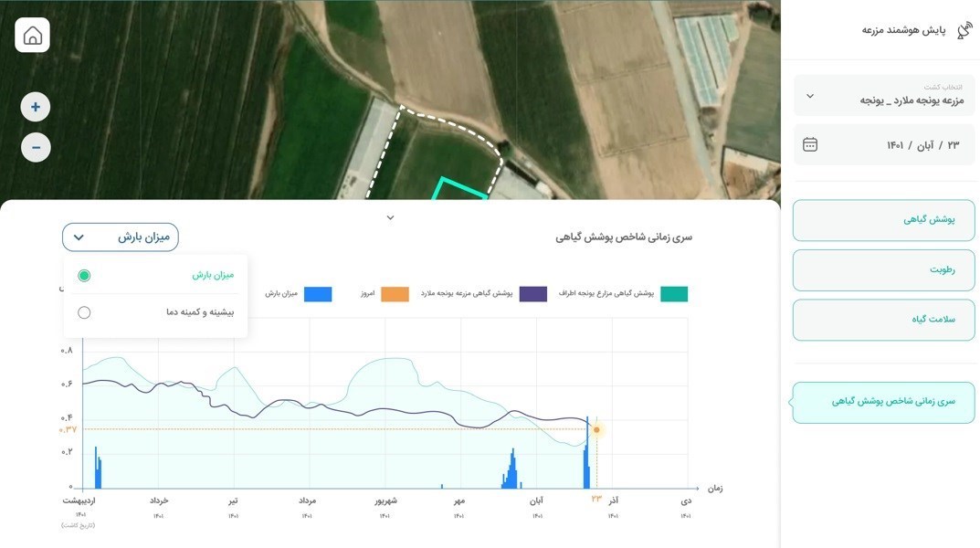Select the بیشینه و کمینه دما radio option

click(84, 312)
